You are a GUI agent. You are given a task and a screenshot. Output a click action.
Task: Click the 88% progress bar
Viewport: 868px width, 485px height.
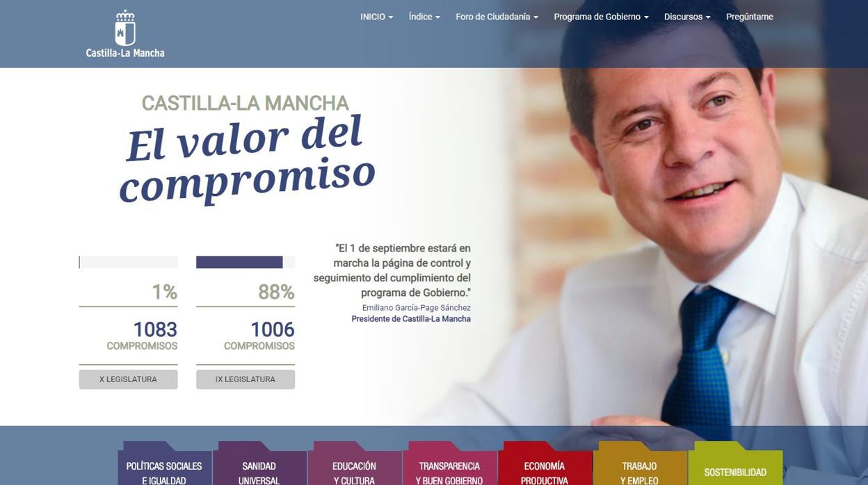point(246,262)
